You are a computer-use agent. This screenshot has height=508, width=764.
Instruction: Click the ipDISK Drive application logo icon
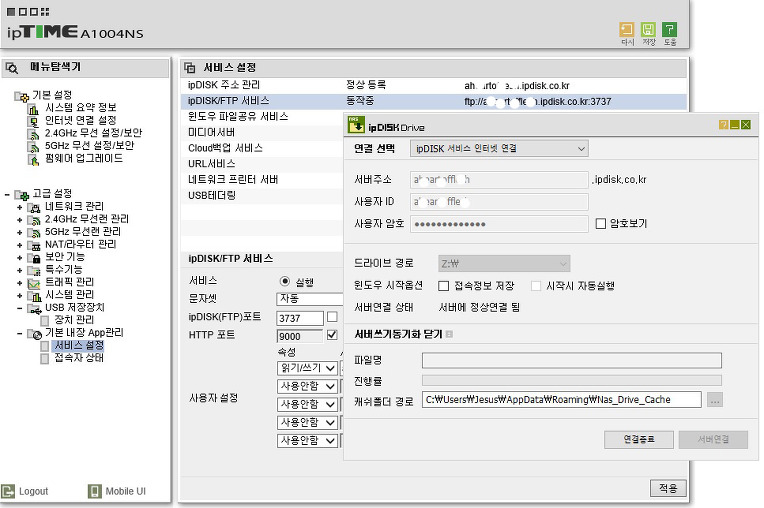tap(356, 125)
